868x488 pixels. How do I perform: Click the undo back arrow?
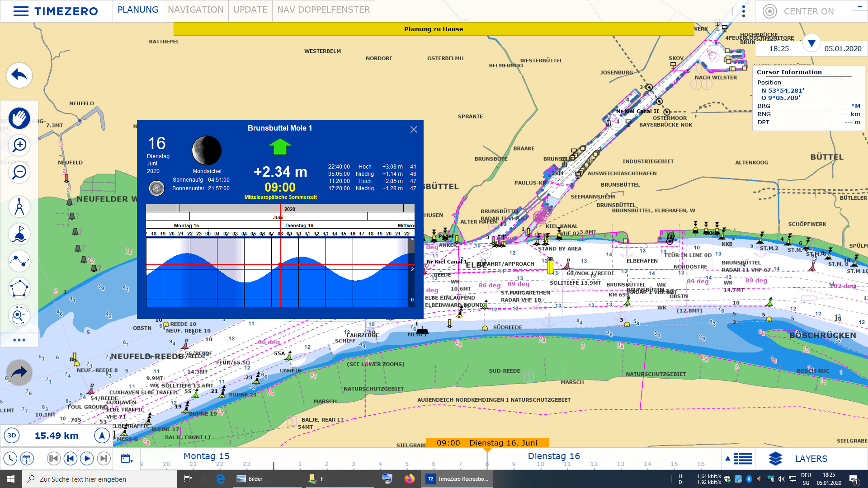19,75
